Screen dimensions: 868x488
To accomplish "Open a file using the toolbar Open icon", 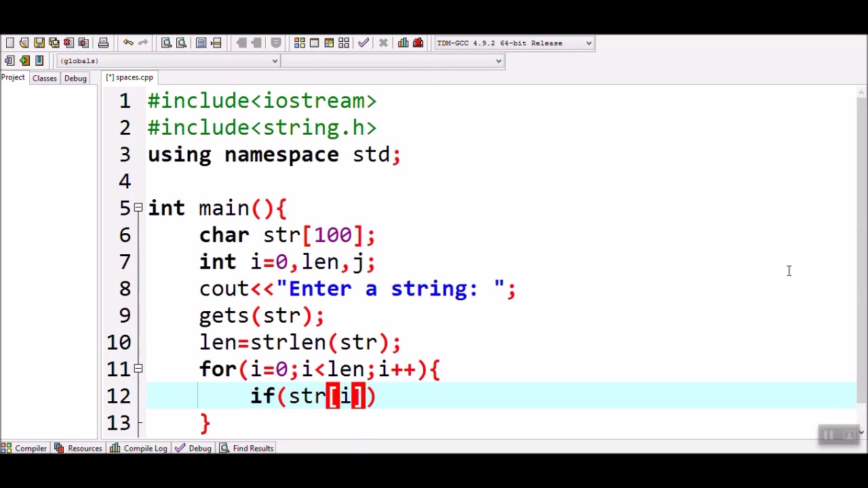I will pyautogui.click(x=24, y=43).
